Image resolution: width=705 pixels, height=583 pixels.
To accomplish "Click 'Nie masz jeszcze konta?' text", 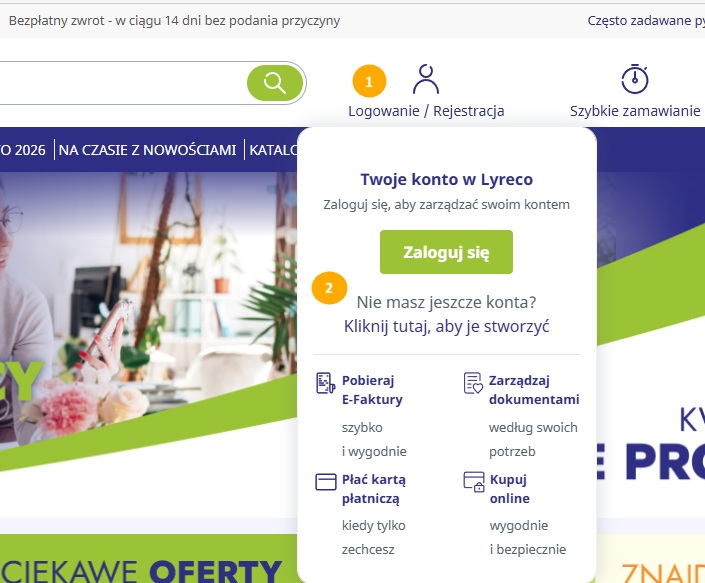I will [446, 303].
